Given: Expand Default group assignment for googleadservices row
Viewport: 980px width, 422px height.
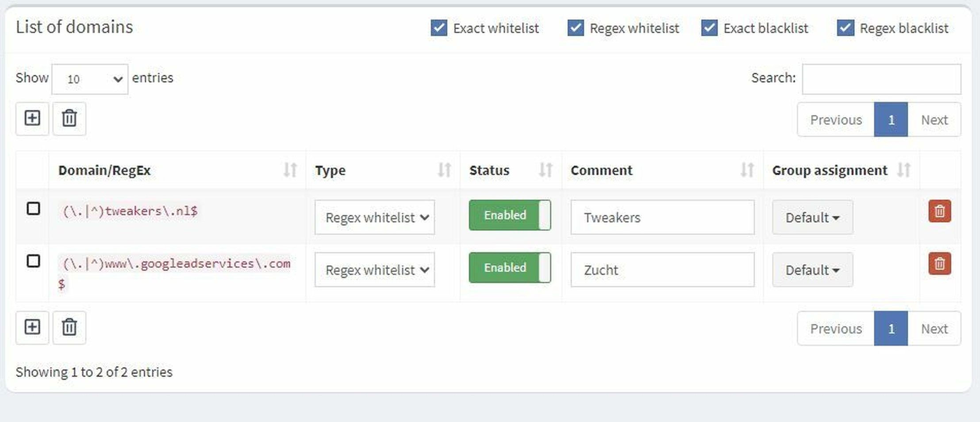Looking at the screenshot, I should point(812,270).
